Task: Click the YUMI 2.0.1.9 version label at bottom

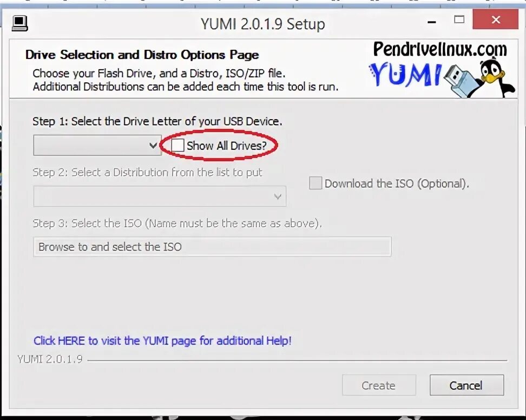Action: [50, 359]
